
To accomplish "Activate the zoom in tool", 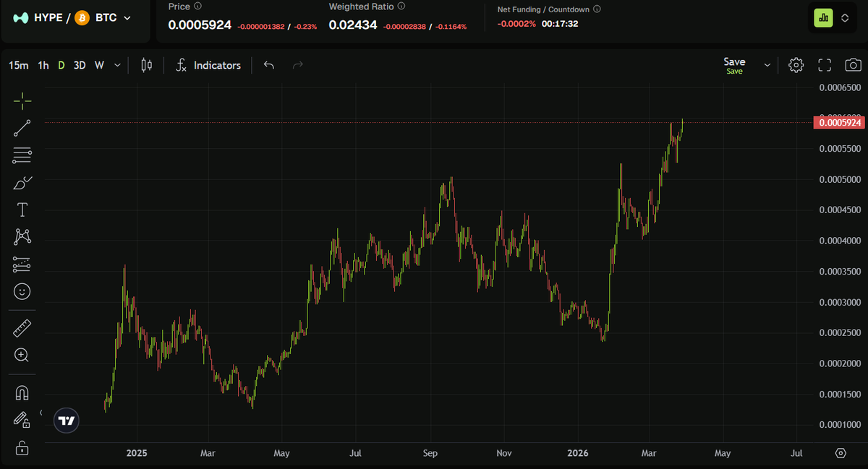I will coord(22,355).
